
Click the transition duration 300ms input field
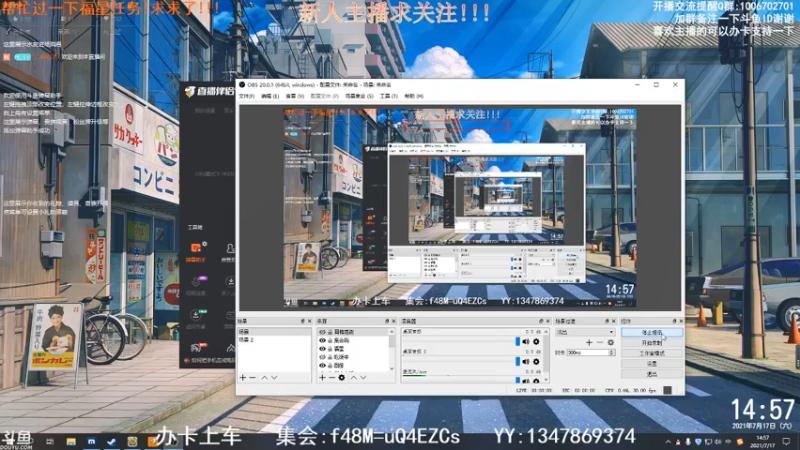[588, 353]
